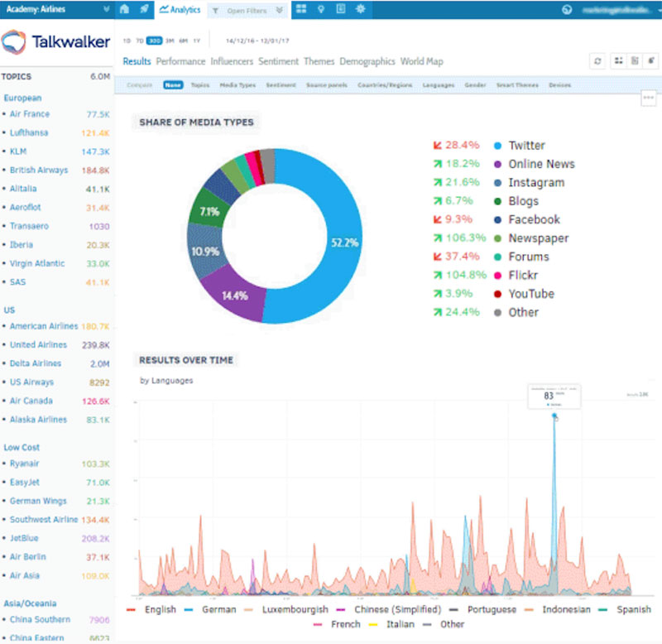Open the Influencers tab
The image size is (662, 644).
[x=232, y=61]
